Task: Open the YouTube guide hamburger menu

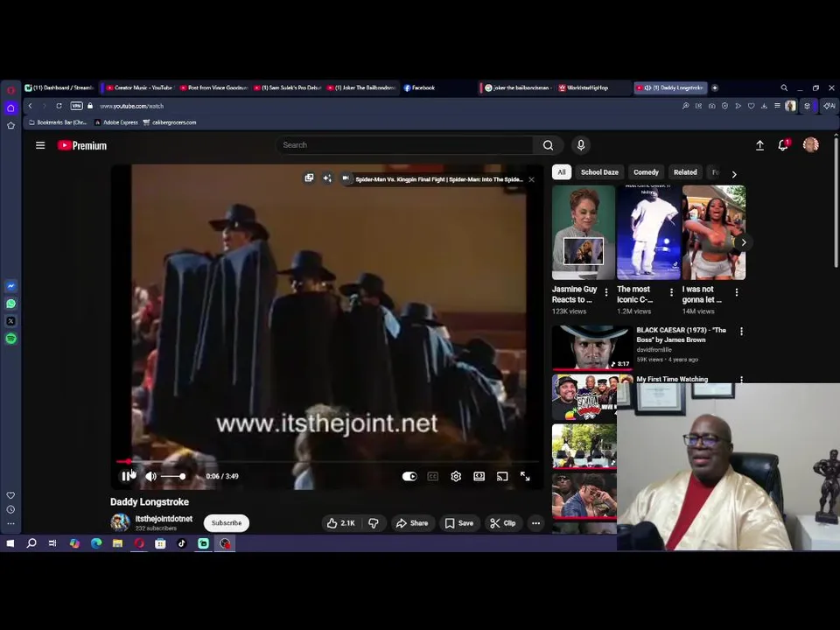Action: tap(40, 145)
